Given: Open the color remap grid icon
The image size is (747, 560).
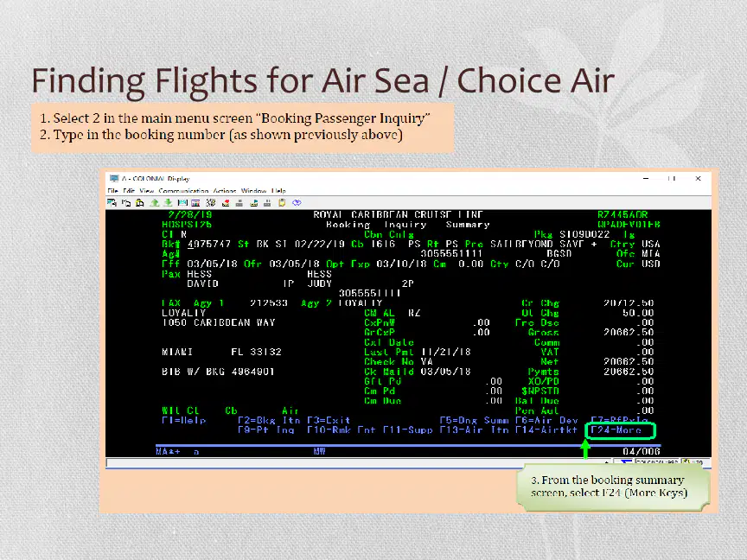Looking at the screenshot, I should click(x=195, y=203).
